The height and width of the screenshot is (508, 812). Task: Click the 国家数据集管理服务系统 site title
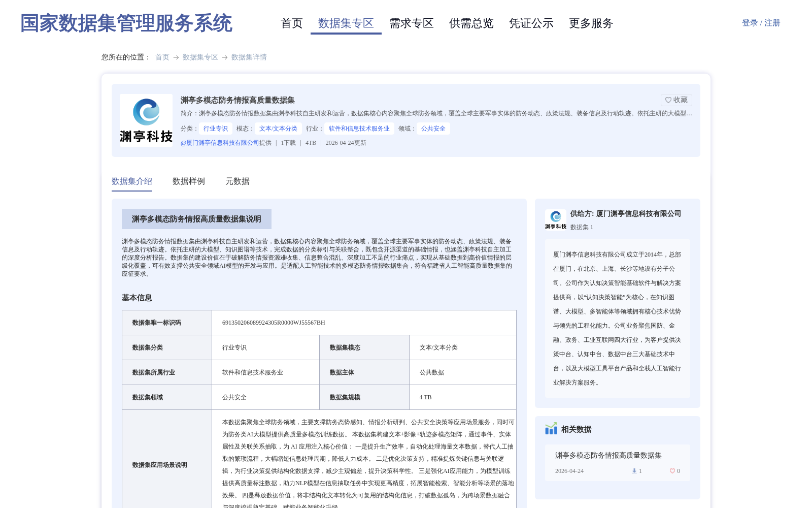point(126,23)
